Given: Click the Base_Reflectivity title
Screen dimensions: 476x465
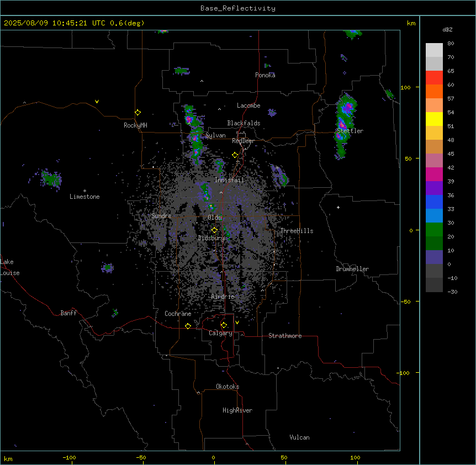Looking at the screenshot, I should coord(238,8).
